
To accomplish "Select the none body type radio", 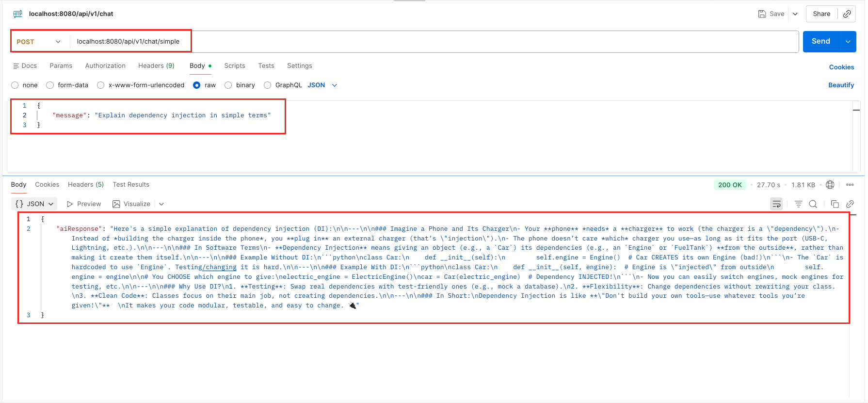I will [x=15, y=85].
